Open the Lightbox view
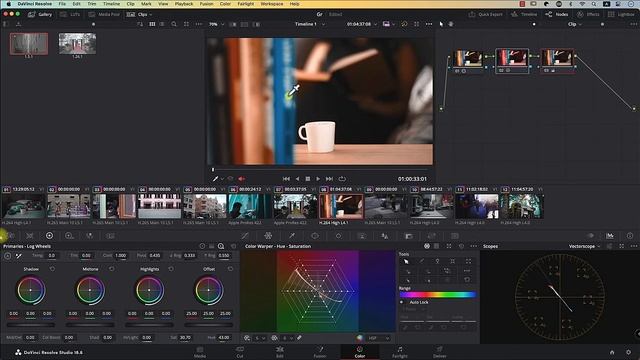640x360 pixels. coord(621,14)
